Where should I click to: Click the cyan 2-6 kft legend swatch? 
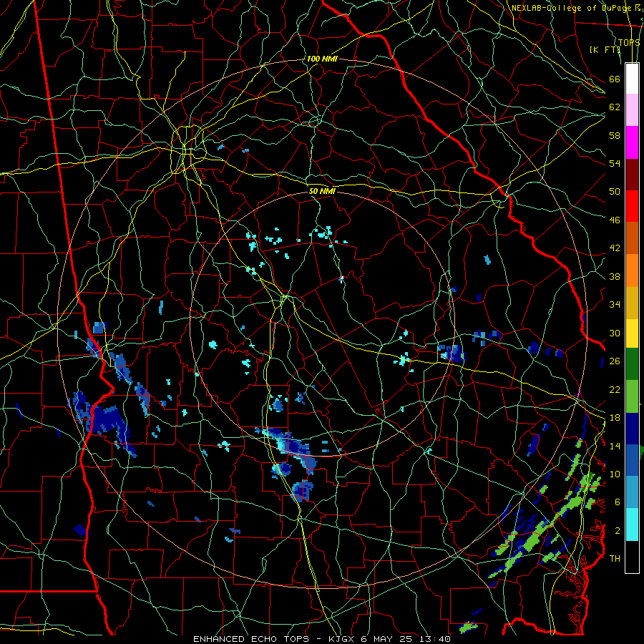632,525
